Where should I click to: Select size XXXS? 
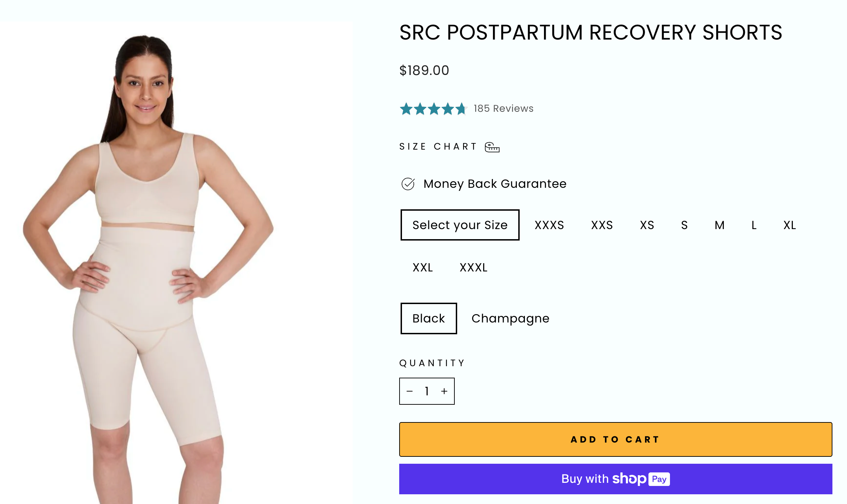point(549,225)
